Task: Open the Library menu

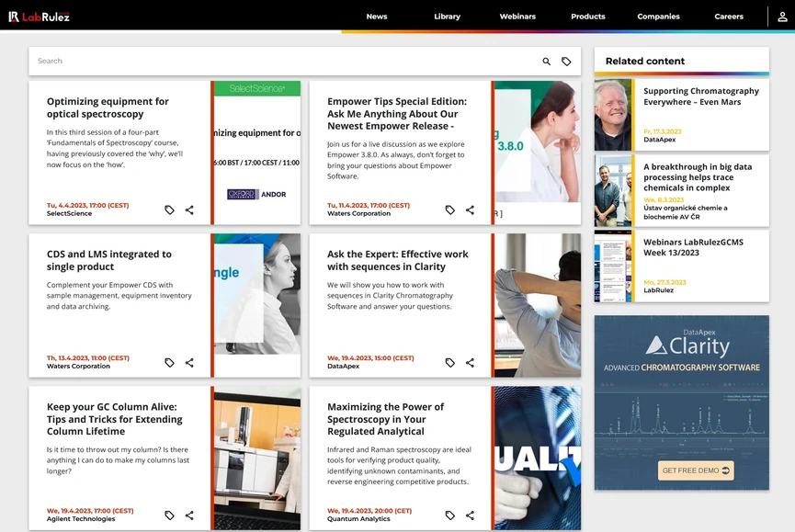Action: (448, 17)
